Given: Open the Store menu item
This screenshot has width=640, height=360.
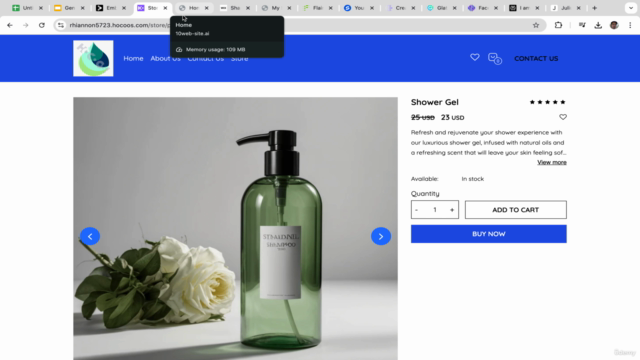Looking at the screenshot, I should 240,58.
